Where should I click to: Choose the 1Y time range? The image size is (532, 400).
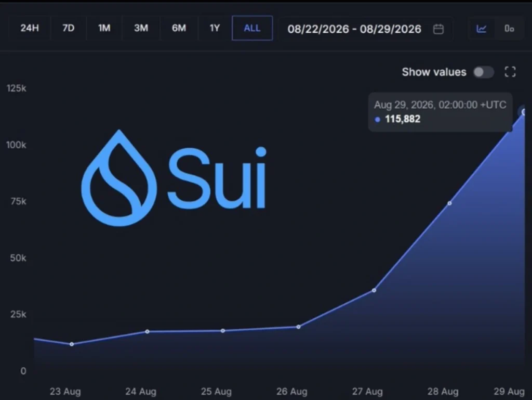(215, 28)
